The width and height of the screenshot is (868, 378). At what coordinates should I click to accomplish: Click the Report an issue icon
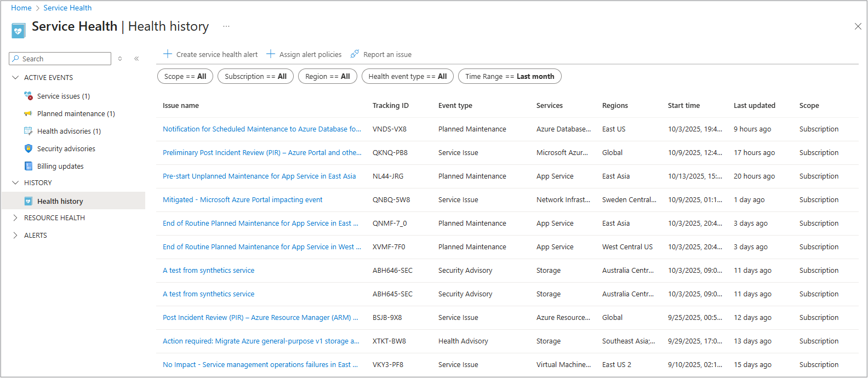coord(355,54)
